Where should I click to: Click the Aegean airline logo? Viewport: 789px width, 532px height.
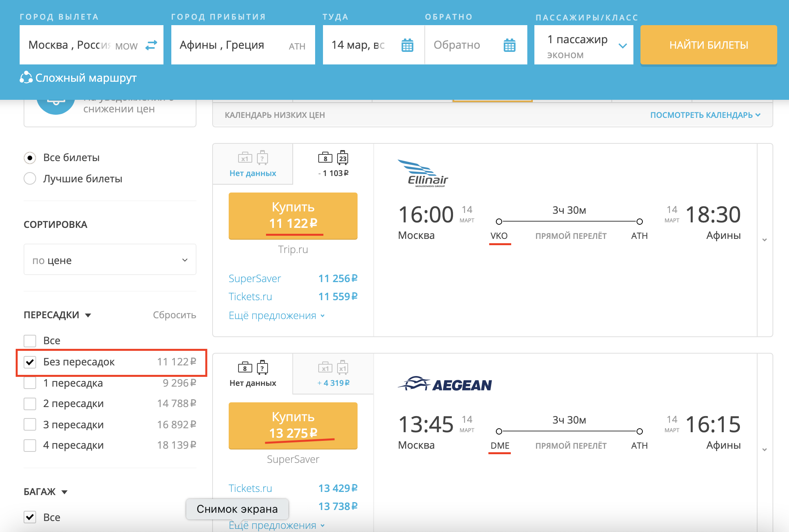(445, 384)
